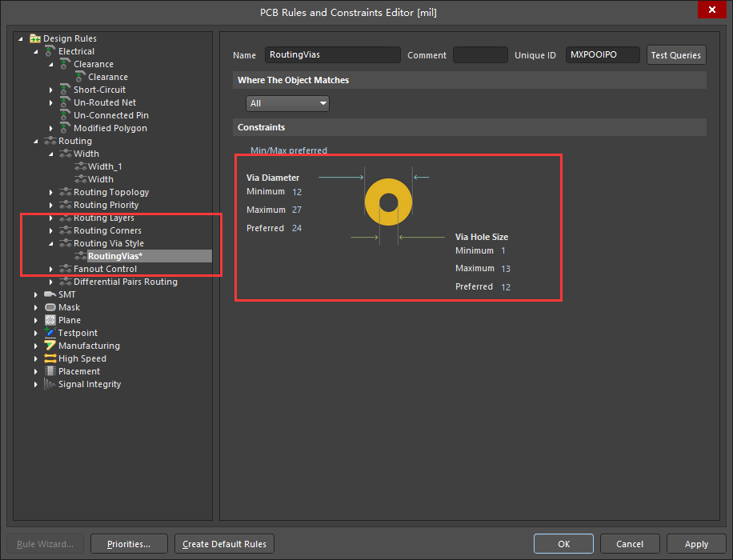
Task: Click the Plane category icon
Action: tap(50, 320)
